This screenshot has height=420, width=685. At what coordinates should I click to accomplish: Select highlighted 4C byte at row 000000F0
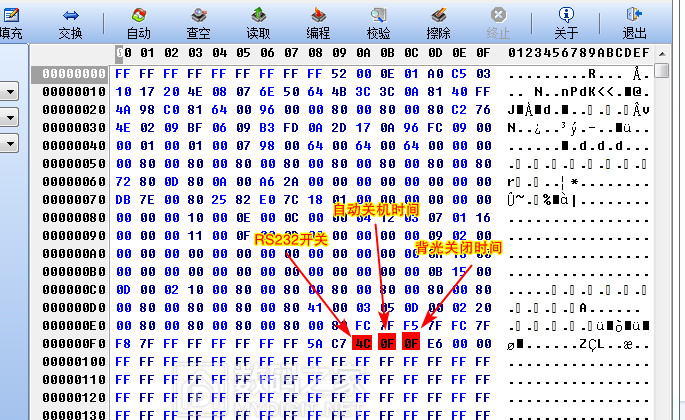[x=362, y=343]
